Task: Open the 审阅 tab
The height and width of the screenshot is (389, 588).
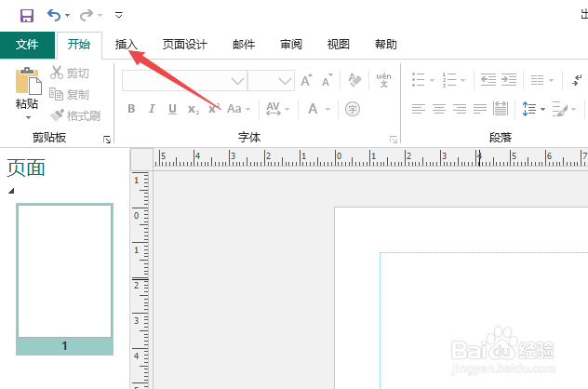Action: coord(291,45)
